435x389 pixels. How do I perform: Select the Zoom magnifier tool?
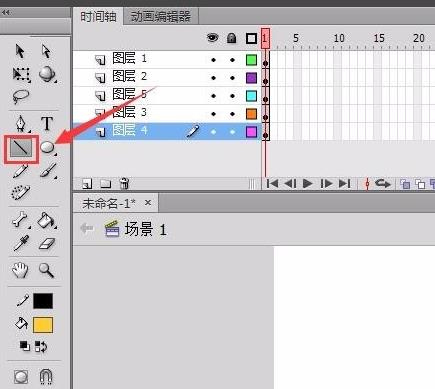46,270
